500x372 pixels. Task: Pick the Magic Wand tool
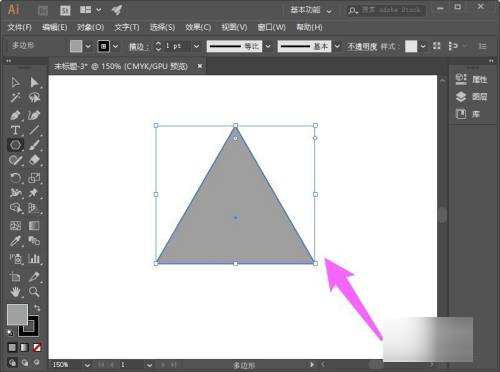coord(15,97)
